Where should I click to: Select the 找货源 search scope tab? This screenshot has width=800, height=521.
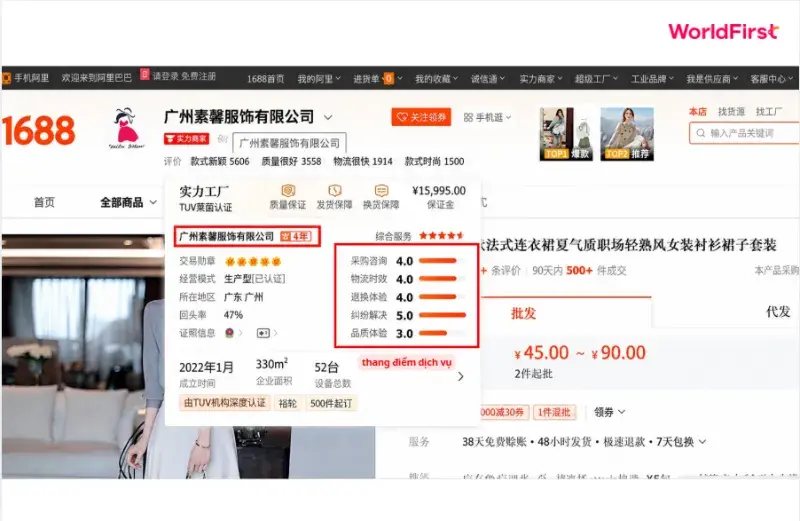coord(731,111)
